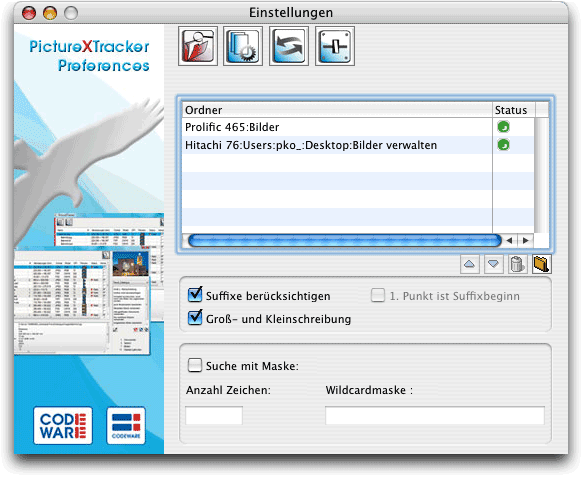Open the refresh arrows preferences pane
582x477 pixels.
coord(289,46)
